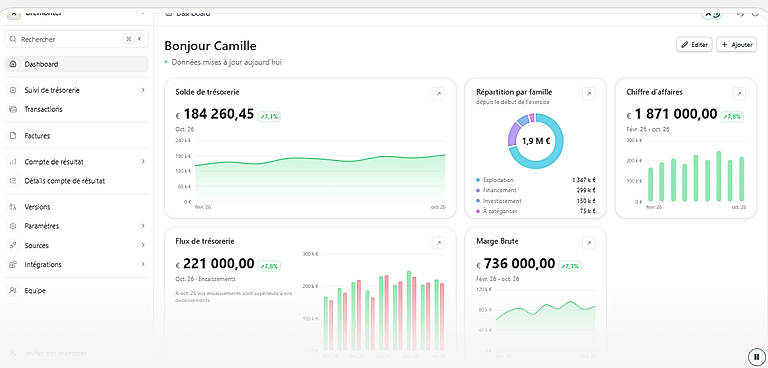Click the Versions icon
This screenshot has width=768, height=368.
(13, 207)
